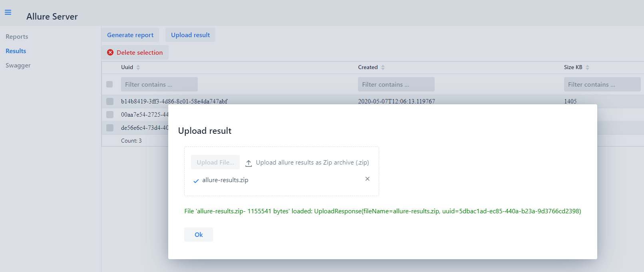644x272 pixels.
Task: Click the Allure Server title
Action: click(x=52, y=17)
